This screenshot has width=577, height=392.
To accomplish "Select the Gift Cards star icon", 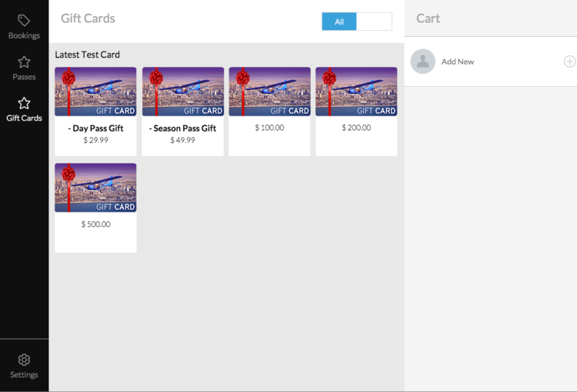I will click(x=24, y=103).
